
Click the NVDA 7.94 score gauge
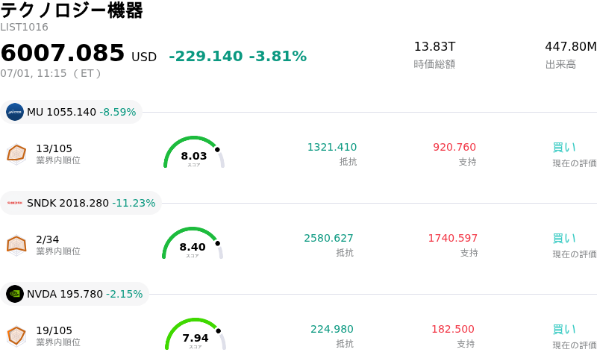pos(196,334)
